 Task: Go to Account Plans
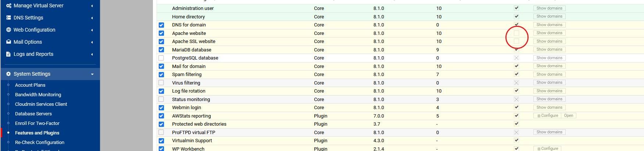[30, 85]
